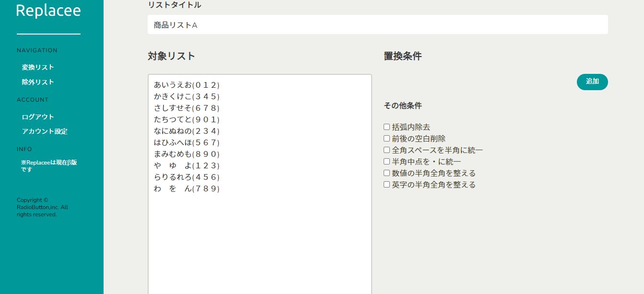Select ログアウト under Account
The width and height of the screenshot is (644, 294).
tap(38, 117)
